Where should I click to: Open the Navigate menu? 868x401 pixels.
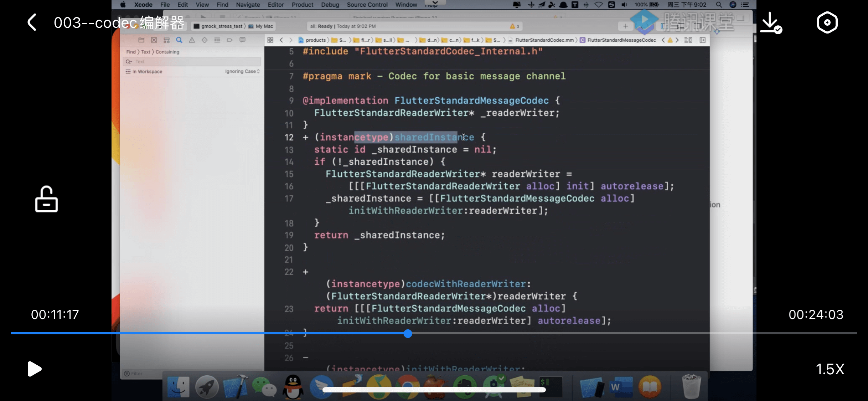(x=248, y=5)
